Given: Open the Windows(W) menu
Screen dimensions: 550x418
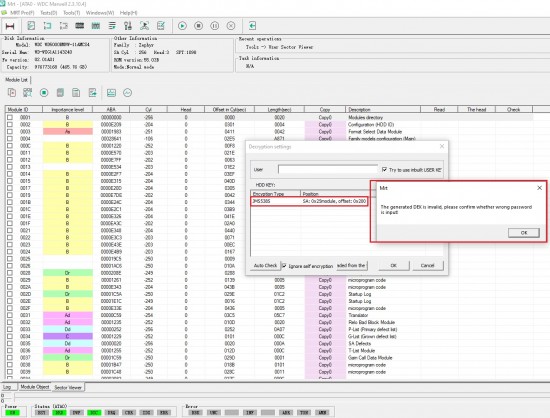Looking at the screenshot, I should click(x=100, y=13).
